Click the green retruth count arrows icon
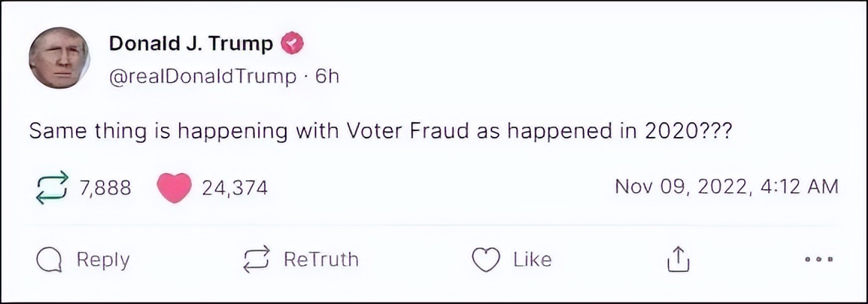The height and width of the screenshot is (304, 868). pos(51,187)
